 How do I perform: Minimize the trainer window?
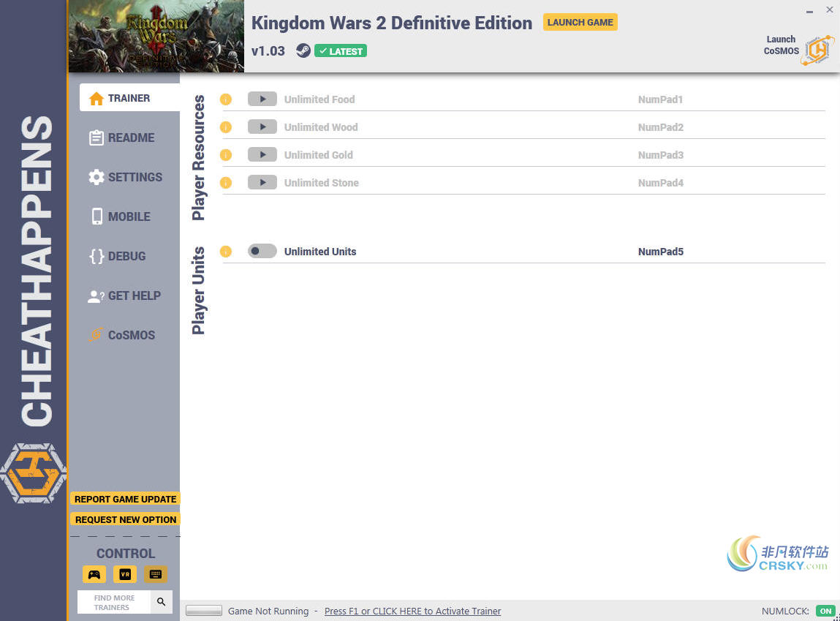click(x=809, y=10)
